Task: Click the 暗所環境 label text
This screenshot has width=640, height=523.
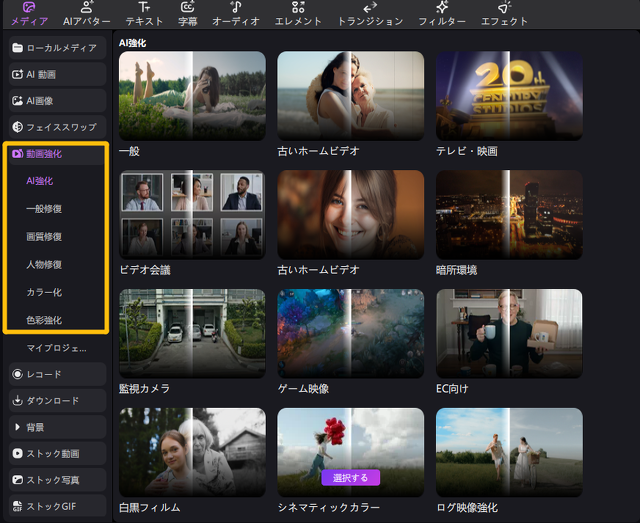Action: point(456,270)
